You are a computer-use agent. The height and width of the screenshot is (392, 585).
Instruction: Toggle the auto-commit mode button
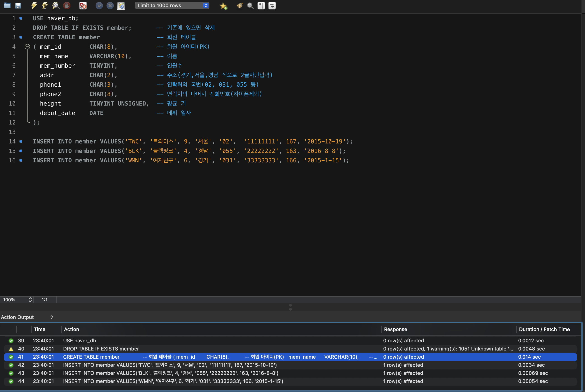(121, 5)
